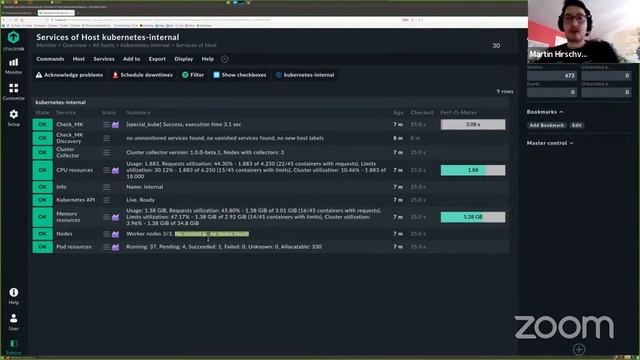Click the kubernetes-internal host button
The image size is (640, 360).
pos(305,75)
